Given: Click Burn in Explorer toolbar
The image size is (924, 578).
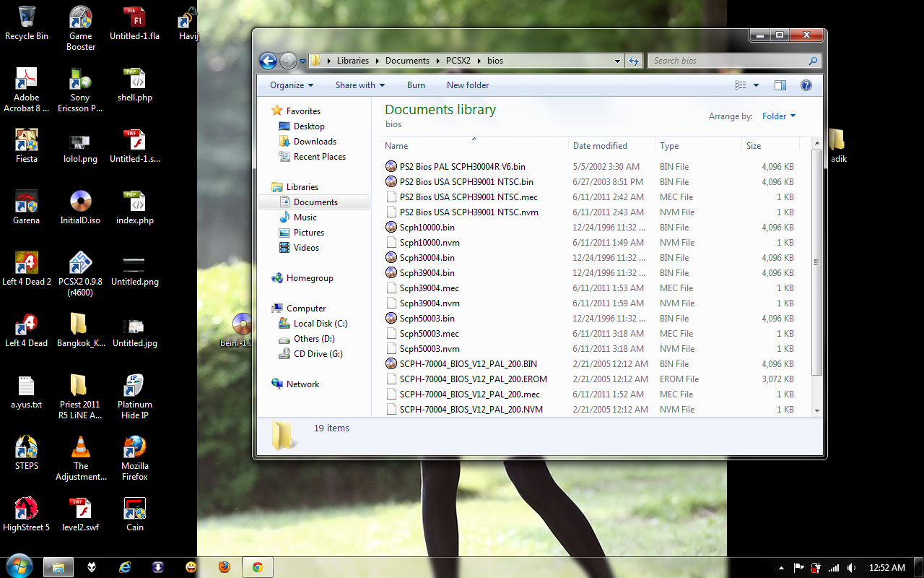Looking at the screenshot, I should [x=416, y=85].
